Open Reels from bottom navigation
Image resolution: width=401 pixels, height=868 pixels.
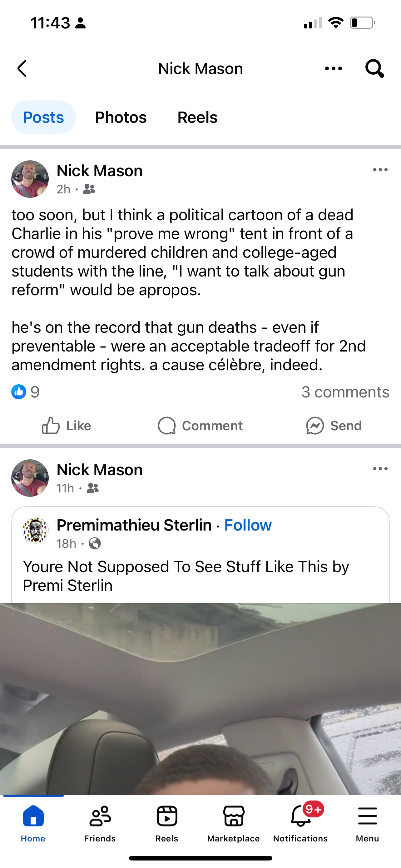point(167,823)
